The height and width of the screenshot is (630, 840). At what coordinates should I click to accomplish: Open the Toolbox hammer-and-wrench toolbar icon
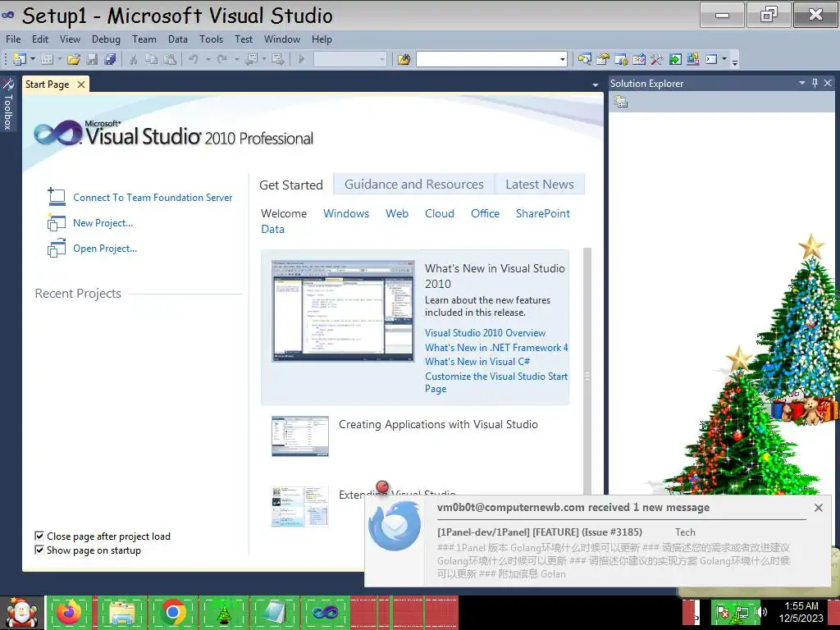(657, 59)
